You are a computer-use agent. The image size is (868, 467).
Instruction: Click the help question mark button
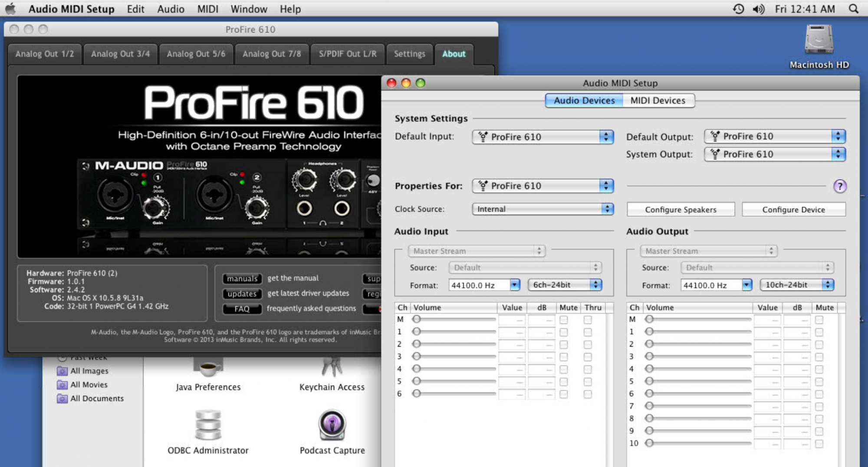(x=840, y=186)
